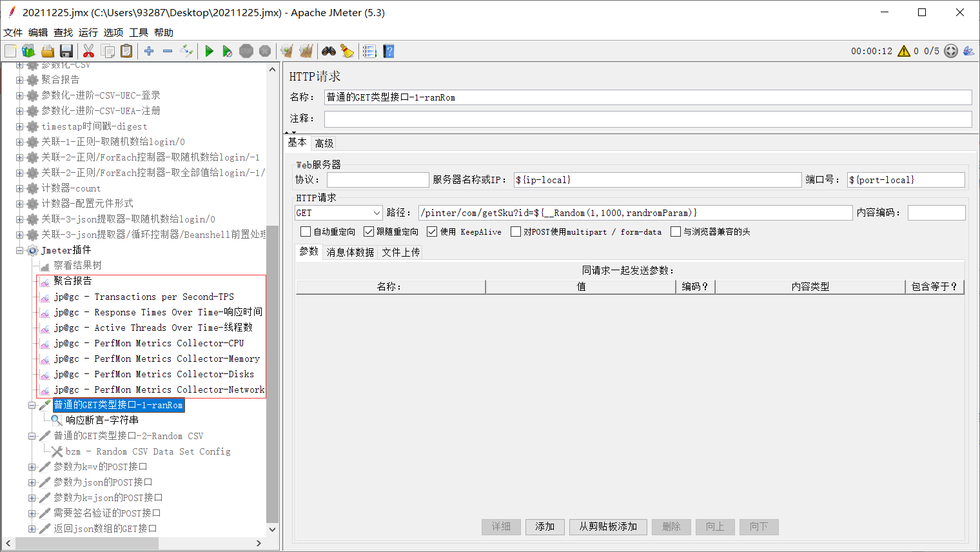The width and height of the screenshot is (980, 552).
Task: Toggle 使用 KeepAlive checkbox
Action: pos(432,232)
